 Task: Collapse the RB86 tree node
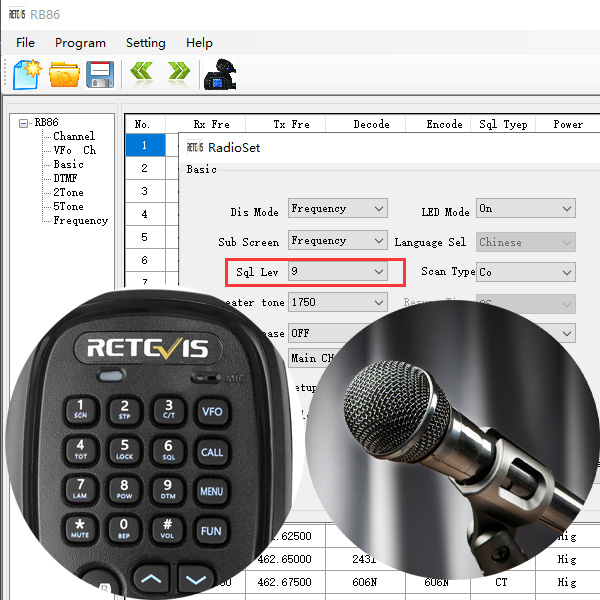tap(23, 123)
